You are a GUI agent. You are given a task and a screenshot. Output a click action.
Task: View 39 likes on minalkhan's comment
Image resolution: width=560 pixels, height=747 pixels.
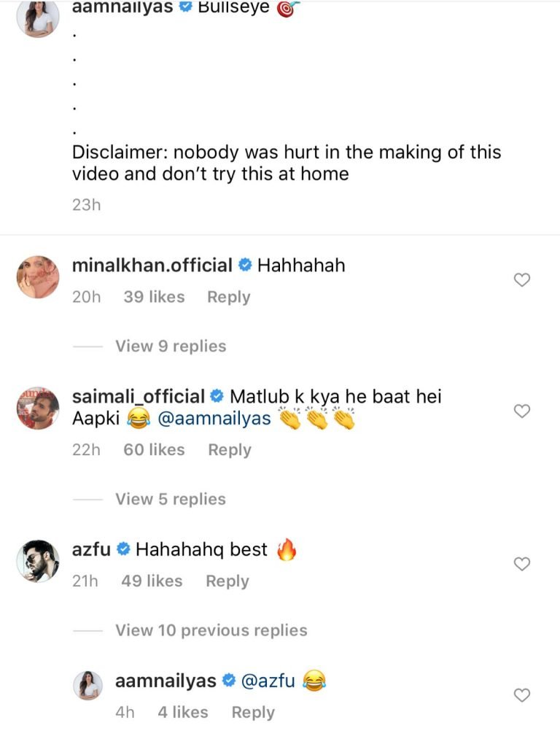pos(154,297)
